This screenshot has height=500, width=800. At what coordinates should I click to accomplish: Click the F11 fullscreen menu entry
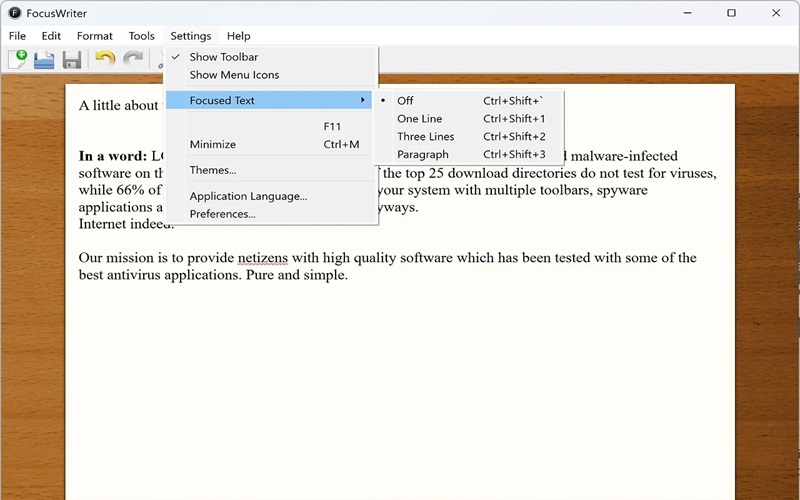[x=271, y=127]
